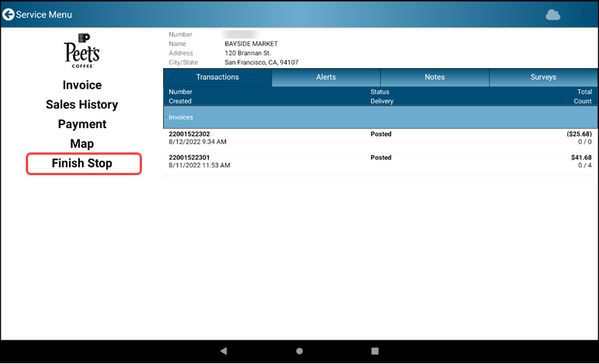The width and height of the screenshot is (599, 364).
Task: Tap the 120 Brannan St. address
Action: coord(247,53)
